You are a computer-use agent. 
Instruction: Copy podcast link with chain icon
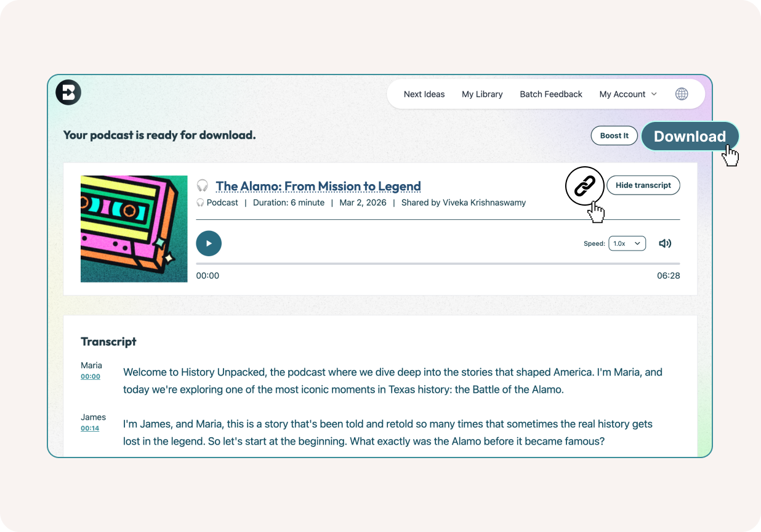(584, 185)
